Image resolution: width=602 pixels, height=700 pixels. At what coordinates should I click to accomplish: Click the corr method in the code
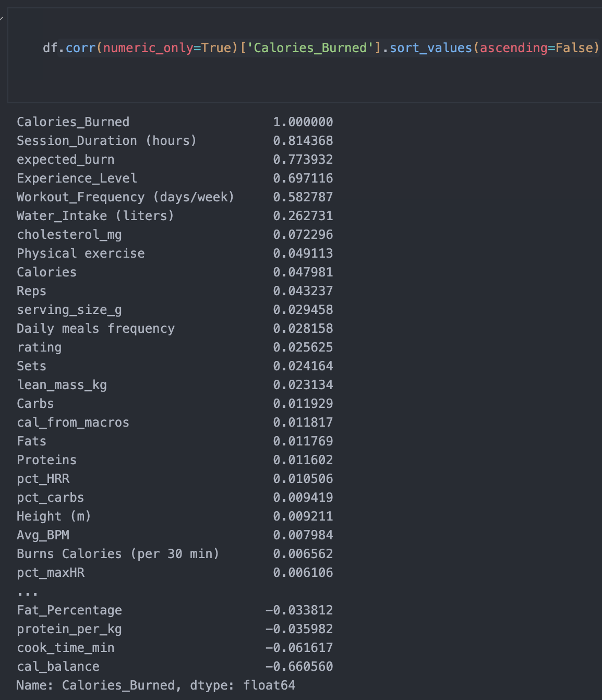tap(80, 48)
